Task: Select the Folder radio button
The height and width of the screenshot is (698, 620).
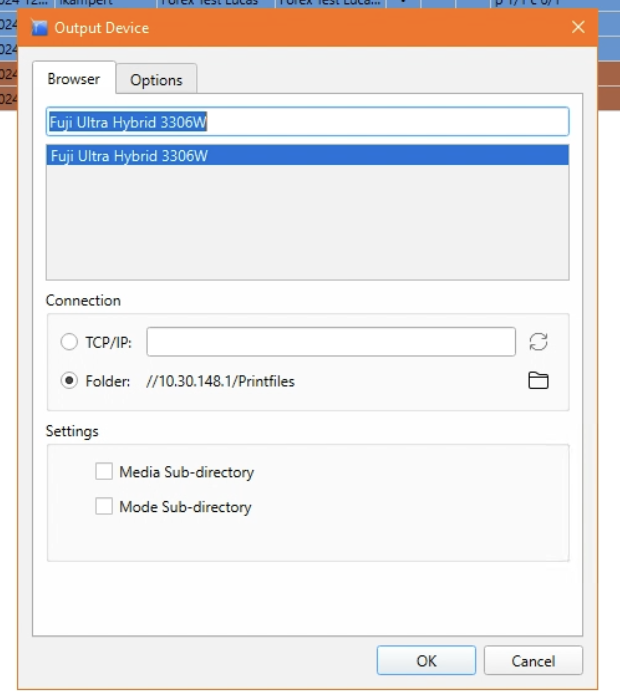Action: [69, 381]
